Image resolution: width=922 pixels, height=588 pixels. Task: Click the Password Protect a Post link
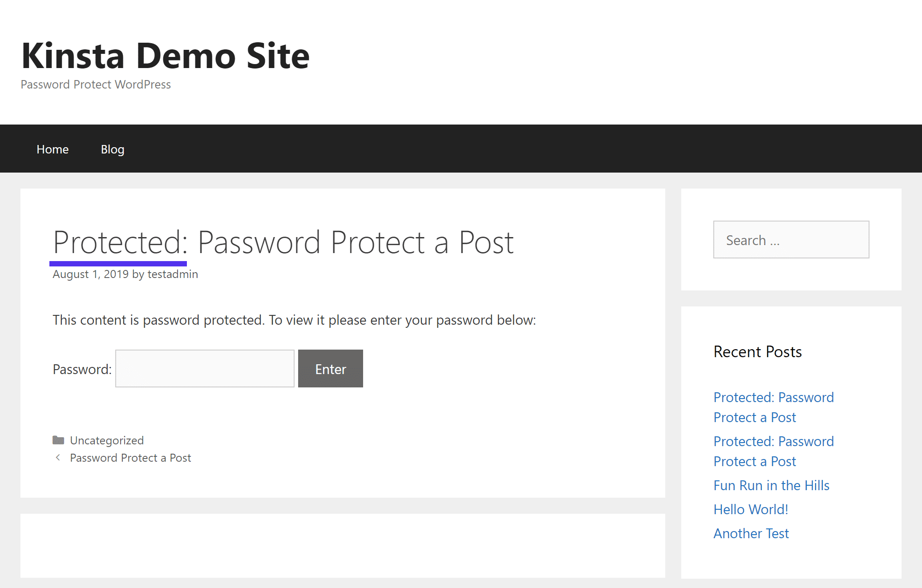[x=130, y=458]
